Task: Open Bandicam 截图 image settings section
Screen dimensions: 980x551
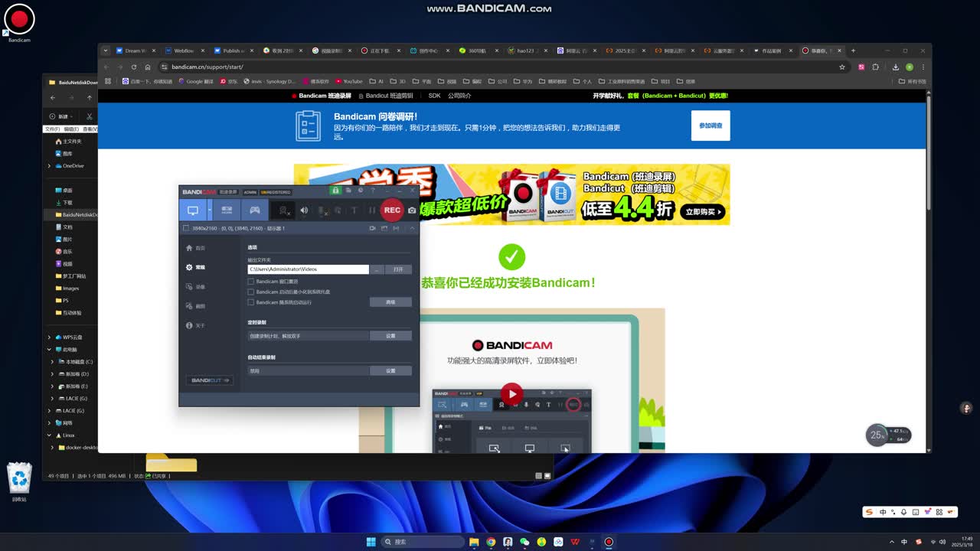Action: (x=195, y=306)
